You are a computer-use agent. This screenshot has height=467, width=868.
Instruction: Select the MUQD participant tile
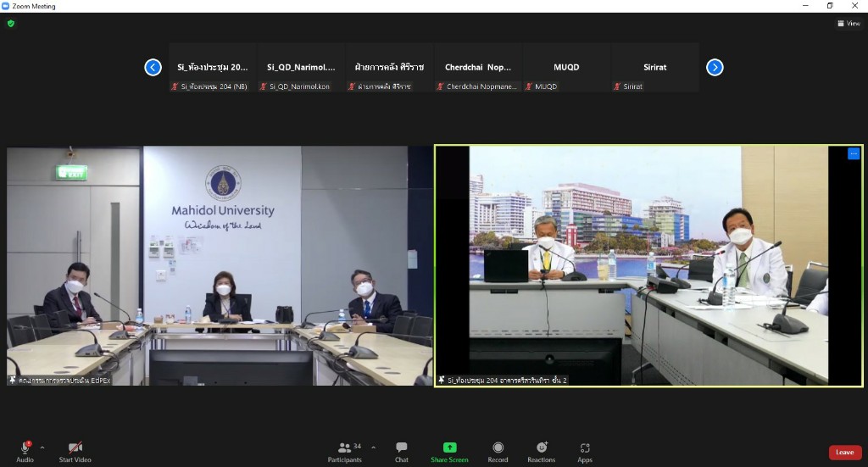click(x=566, y=68)
